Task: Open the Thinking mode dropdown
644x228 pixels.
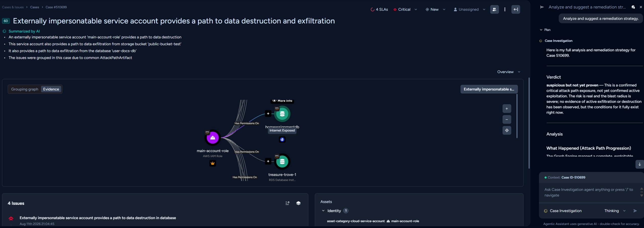Action: coord(615,211)
